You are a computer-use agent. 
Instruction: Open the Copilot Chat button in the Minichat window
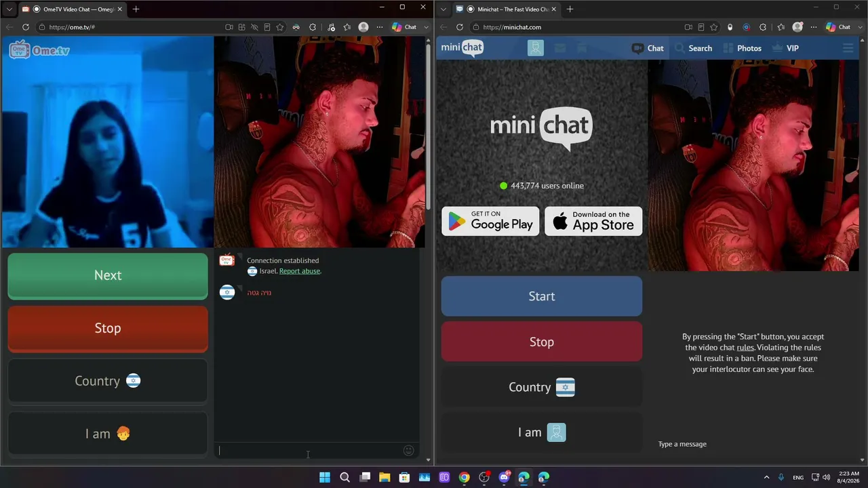[x=838, y=27]
